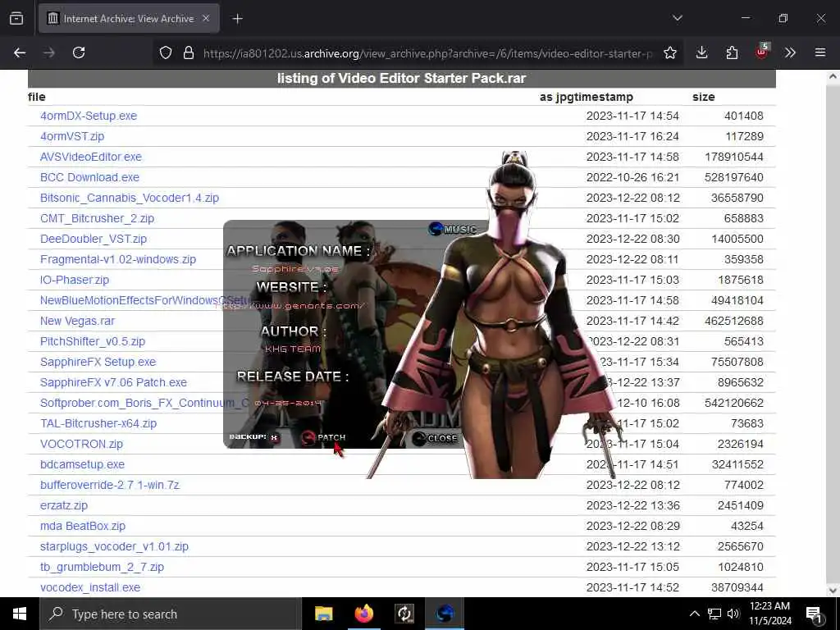Click the CLOSE button in patcher window
The image size is (840, 630).
coord(435,438)
